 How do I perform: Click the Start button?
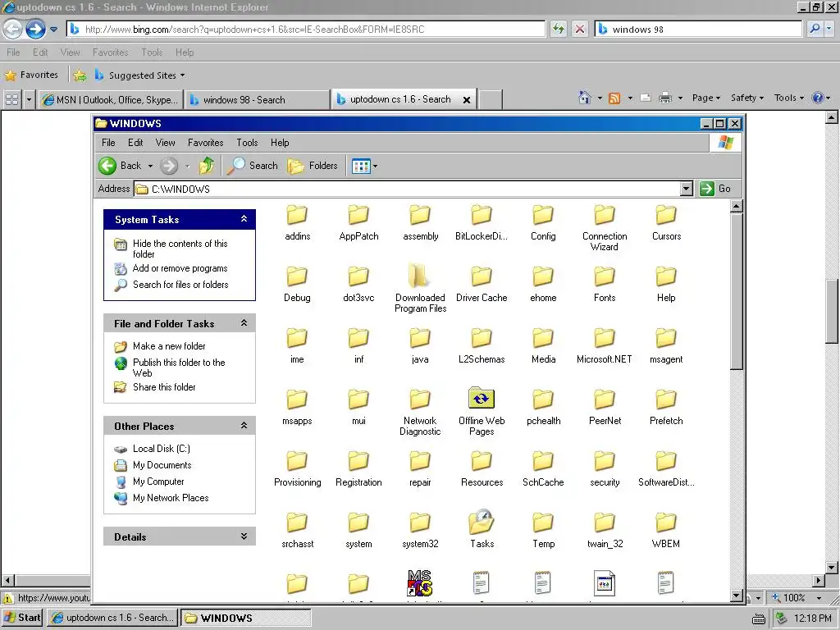(22, 618)
